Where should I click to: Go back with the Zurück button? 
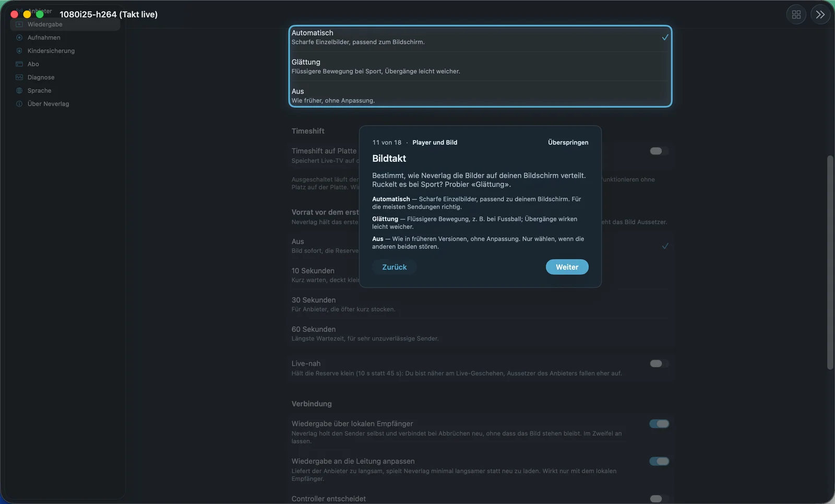coord(394,267)
